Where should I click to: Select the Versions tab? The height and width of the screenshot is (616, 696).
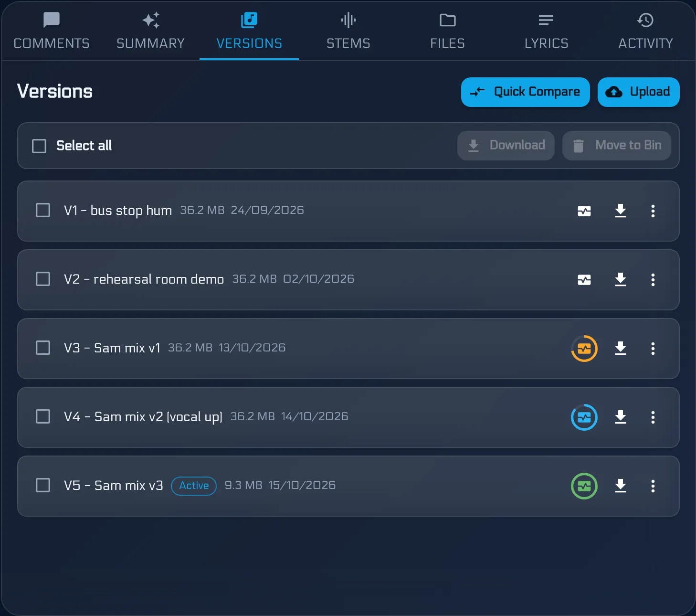249,31
